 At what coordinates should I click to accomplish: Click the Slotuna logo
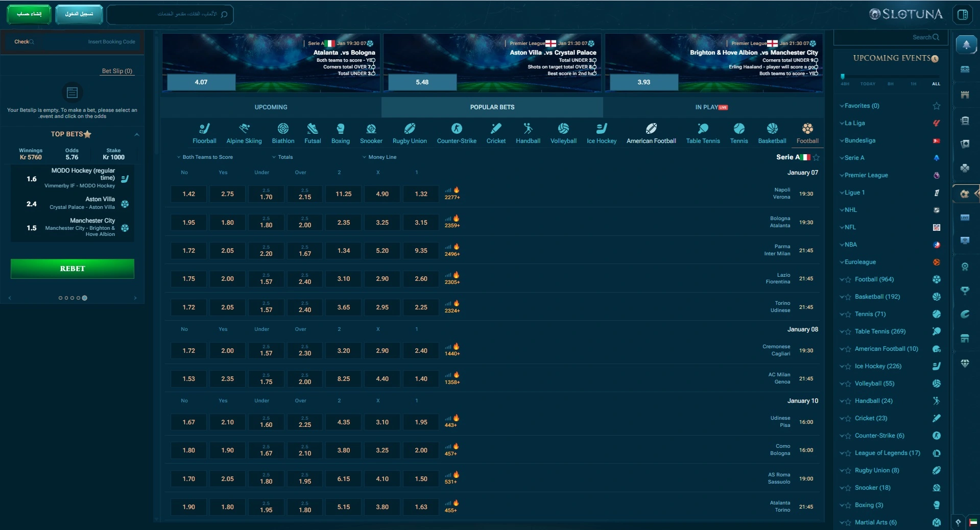[906, 14]
